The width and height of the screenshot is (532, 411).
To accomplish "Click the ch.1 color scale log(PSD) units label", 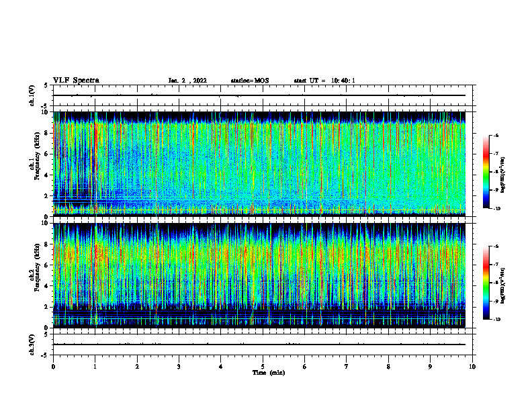I will 503,175.
